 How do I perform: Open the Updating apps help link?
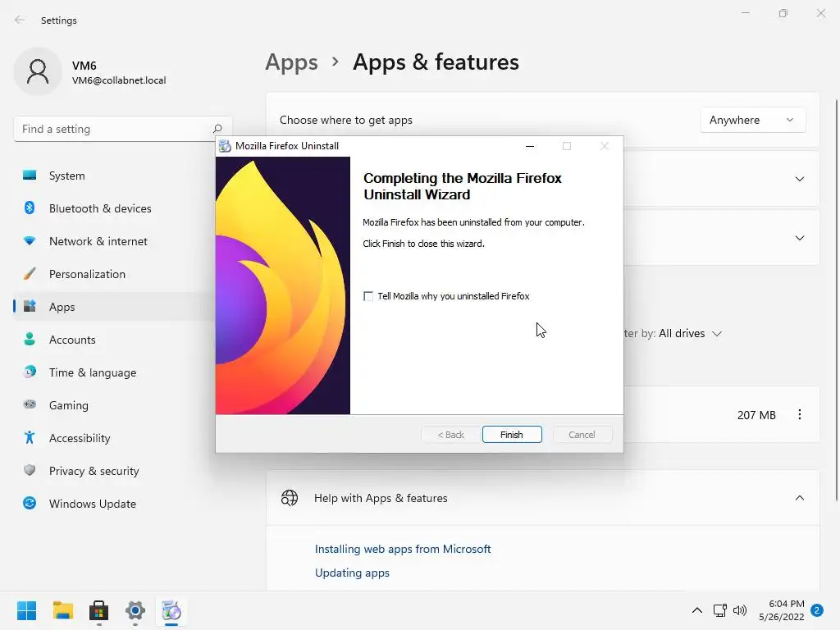(352, 573)
